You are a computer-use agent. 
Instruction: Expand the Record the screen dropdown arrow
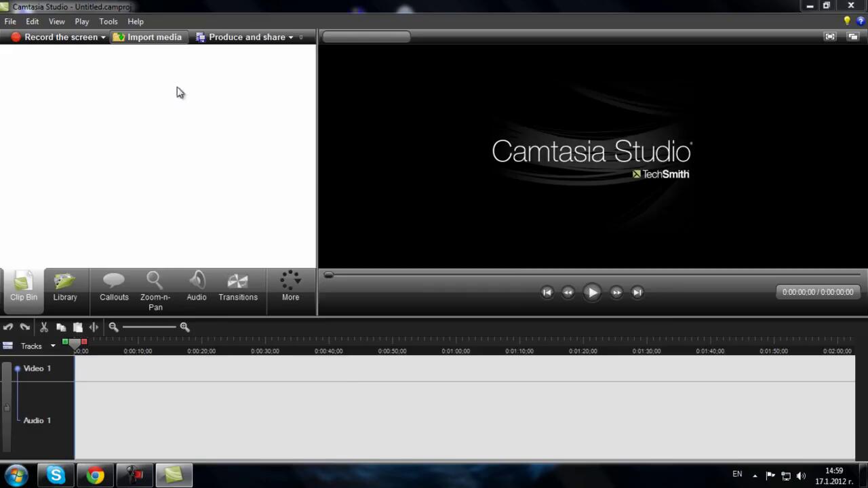coord(103,37)
